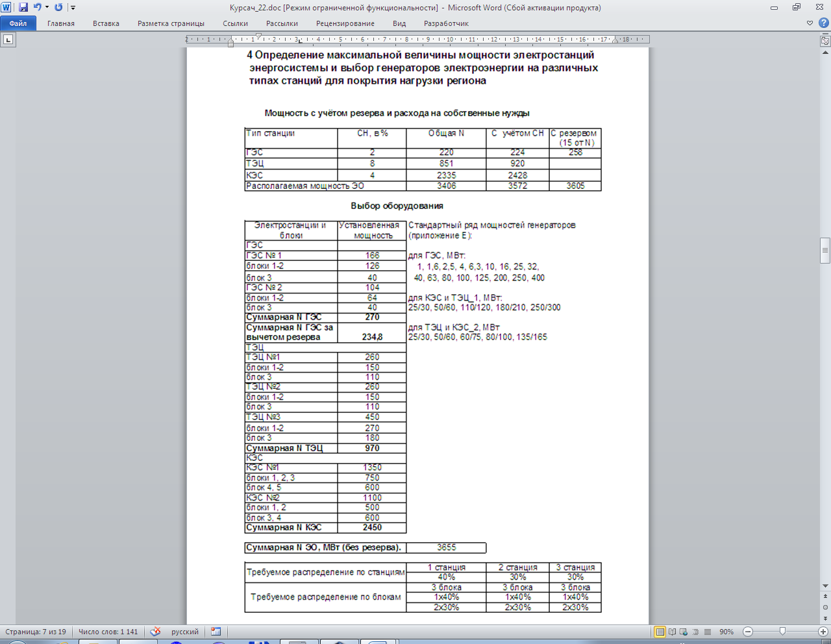Viewport: 831px width, 644px height.
Task: Click the Суммарная N КЭС value 2450
Action: point(372,527)
